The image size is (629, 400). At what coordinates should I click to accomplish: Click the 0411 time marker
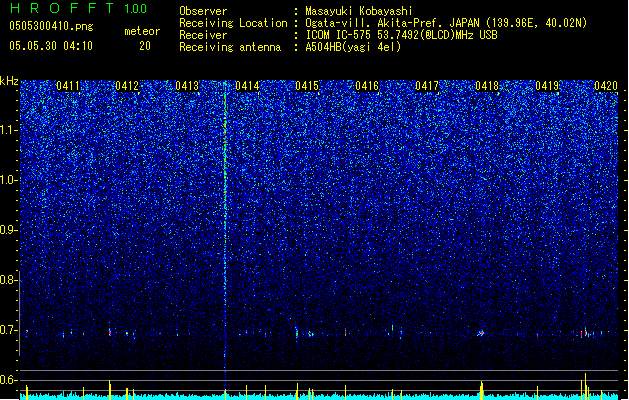[x=68, y=86]
